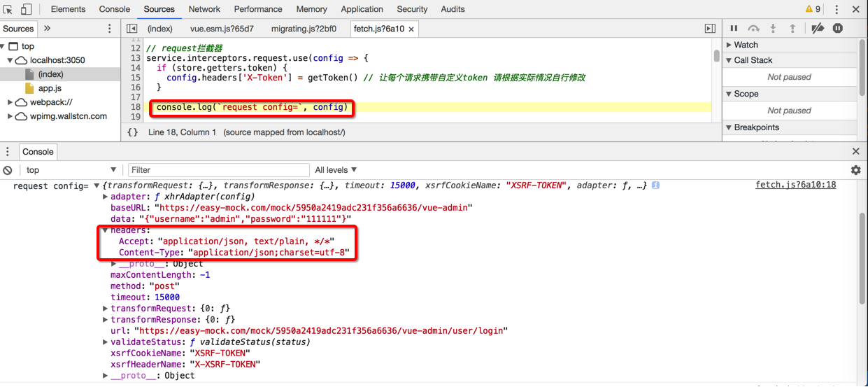
Task: Switch to migrating.js?2bf0 editor tab
Action: click(304, 29)
